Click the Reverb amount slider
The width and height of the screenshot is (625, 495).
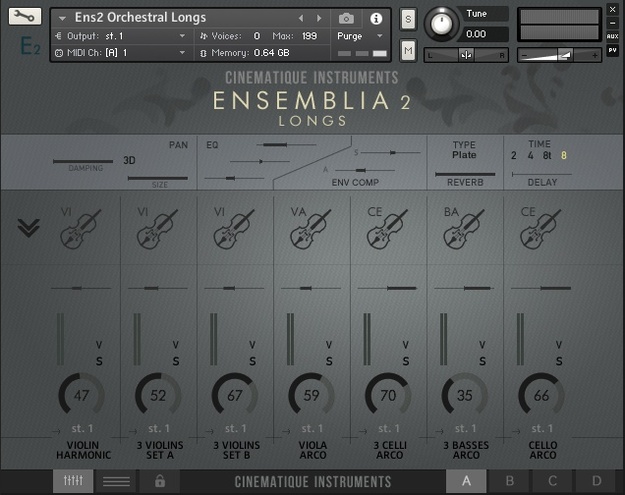(465, 174)
